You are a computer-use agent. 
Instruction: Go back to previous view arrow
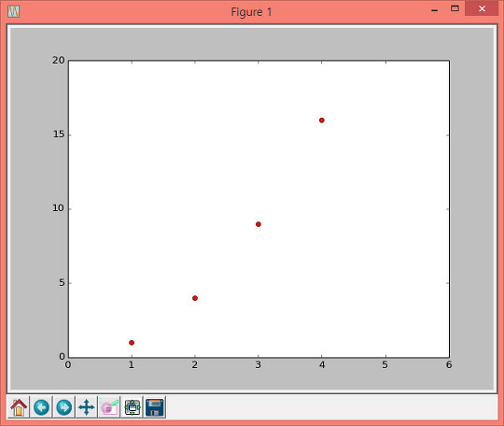41,407
